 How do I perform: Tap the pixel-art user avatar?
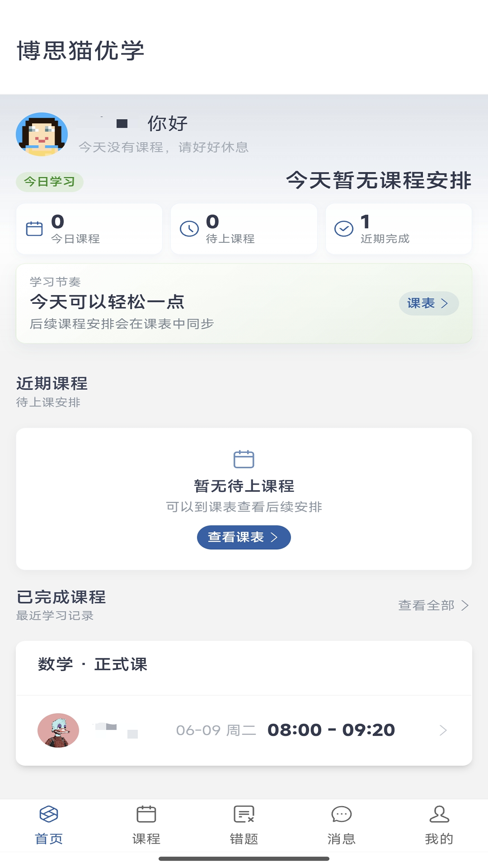pyautogui.click(x=42, y=134)
